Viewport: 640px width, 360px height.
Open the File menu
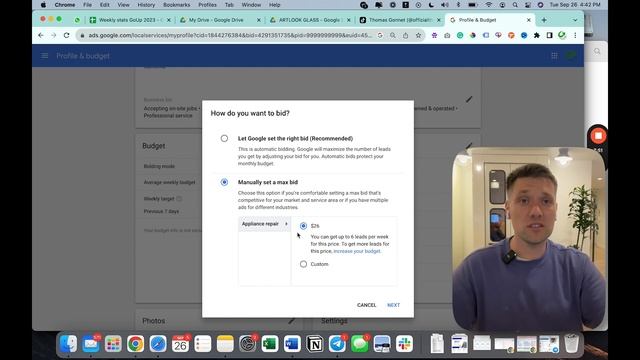coord(87,5)
